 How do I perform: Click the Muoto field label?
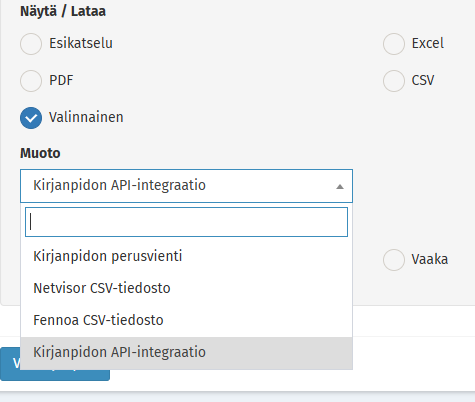40,153
